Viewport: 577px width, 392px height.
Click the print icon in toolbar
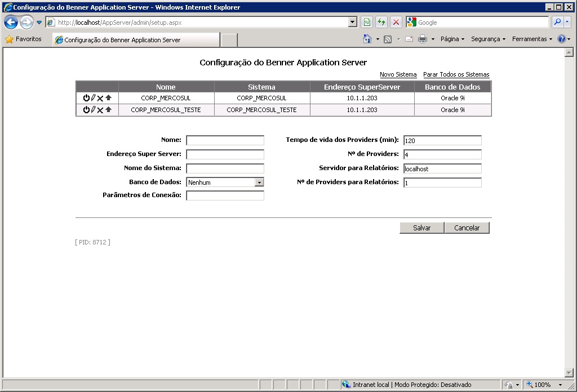tap(422, 39)
